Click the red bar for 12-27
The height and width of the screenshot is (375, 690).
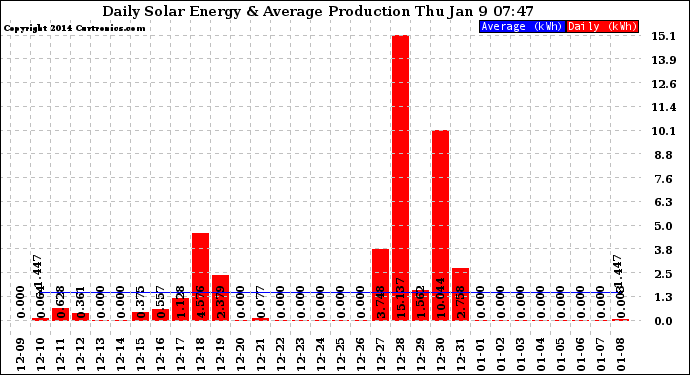pyautogui.click(x=381, y=285)
